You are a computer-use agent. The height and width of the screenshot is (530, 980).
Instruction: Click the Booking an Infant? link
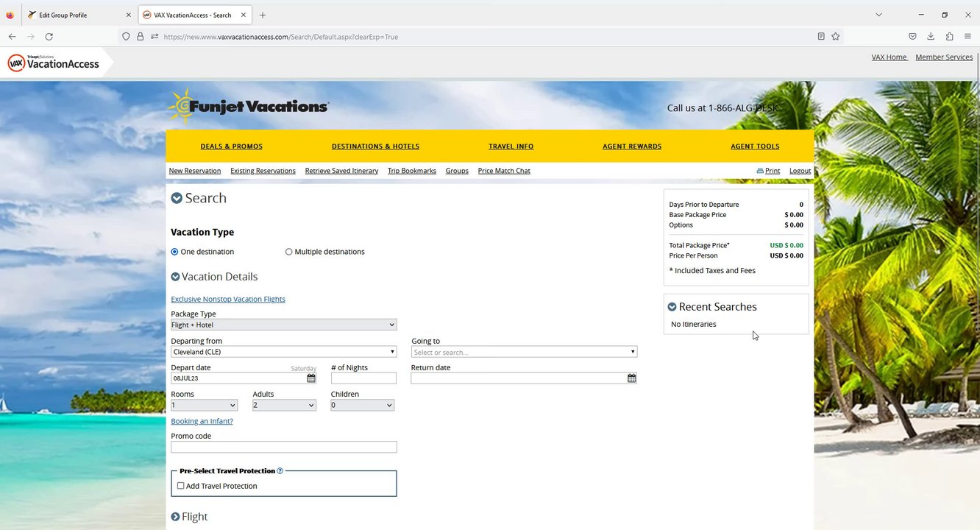(202, 422)
